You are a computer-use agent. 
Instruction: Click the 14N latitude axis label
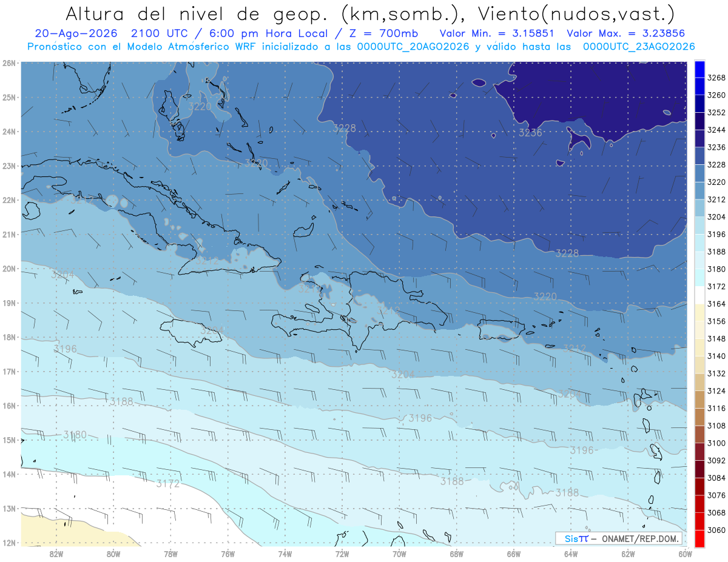(x=9, y=474)
